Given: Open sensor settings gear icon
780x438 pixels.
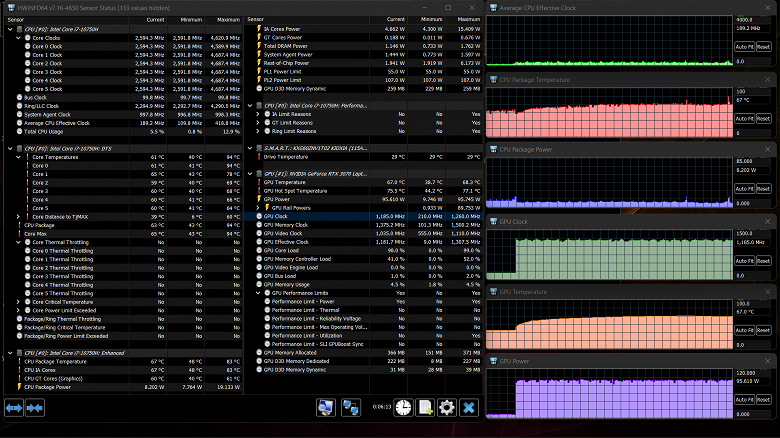Looking at the screenshot, I should [447, 407].
